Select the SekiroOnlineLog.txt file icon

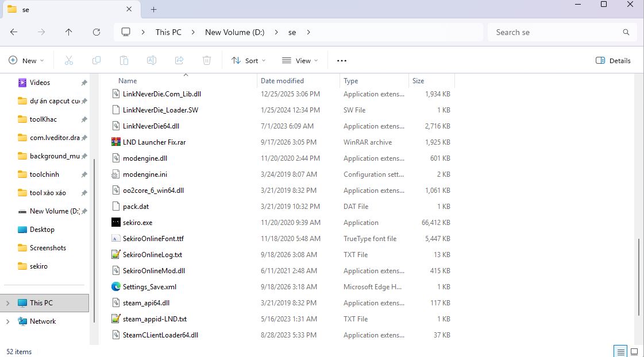(116, 254)
